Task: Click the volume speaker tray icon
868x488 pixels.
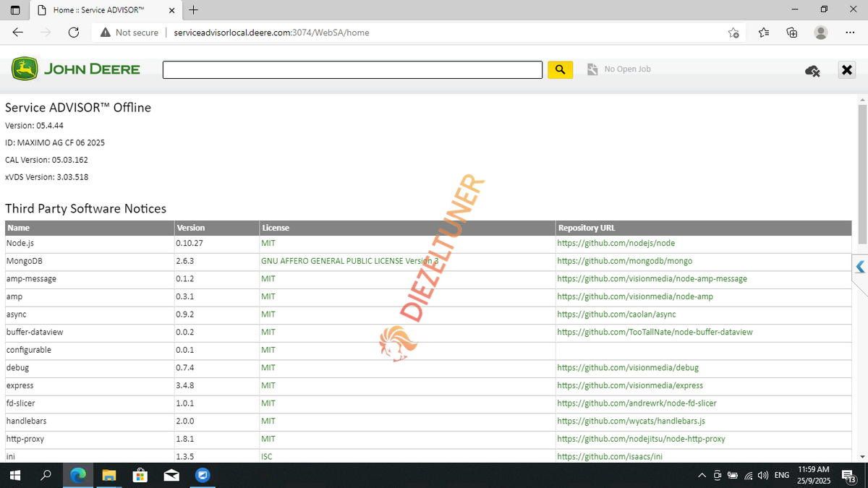Action: pyautogui.click(x=762, y=475)
